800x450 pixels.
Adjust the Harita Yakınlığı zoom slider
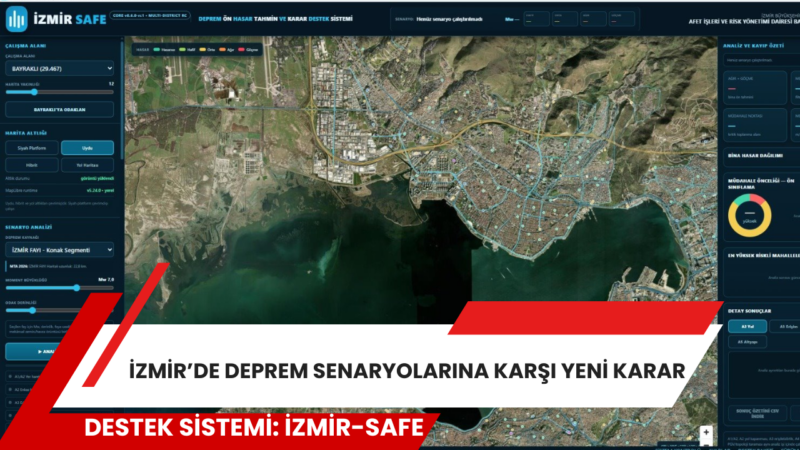click(60, 92)
